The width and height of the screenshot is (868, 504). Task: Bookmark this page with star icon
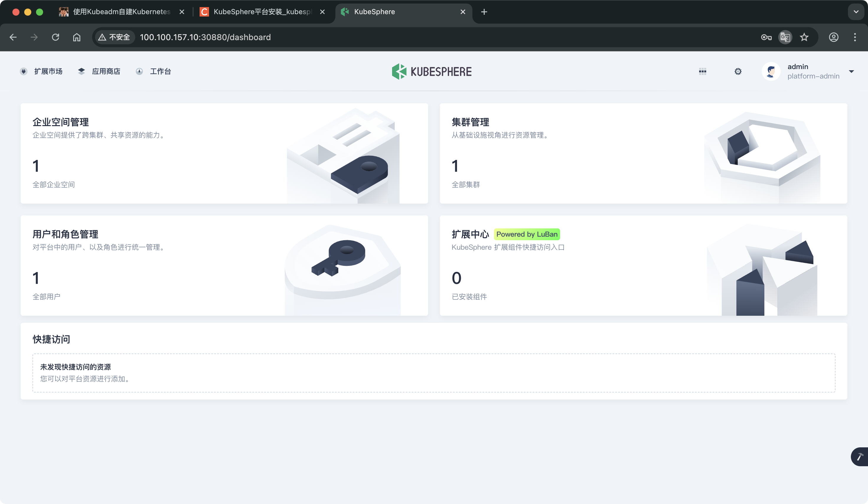(804, 37)
